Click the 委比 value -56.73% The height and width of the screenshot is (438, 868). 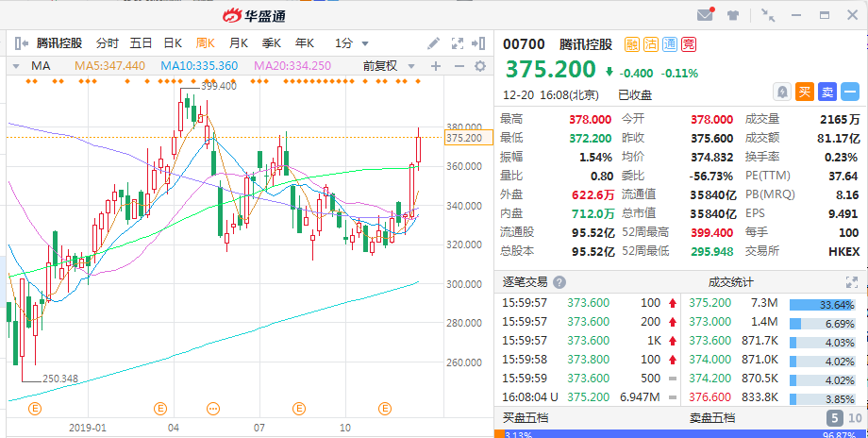(710, 177)
